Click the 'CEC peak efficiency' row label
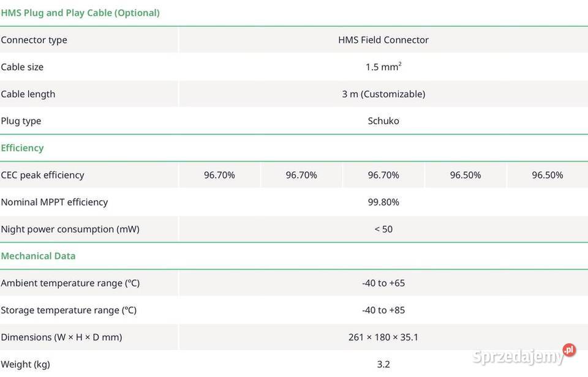The width and height of the screenshot is (588, 377). [43, 175]
